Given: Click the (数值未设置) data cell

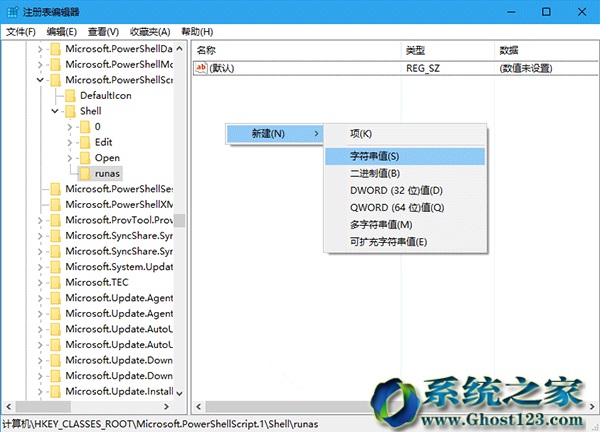Looking at the screenshot, I should (x=526, y=68).
